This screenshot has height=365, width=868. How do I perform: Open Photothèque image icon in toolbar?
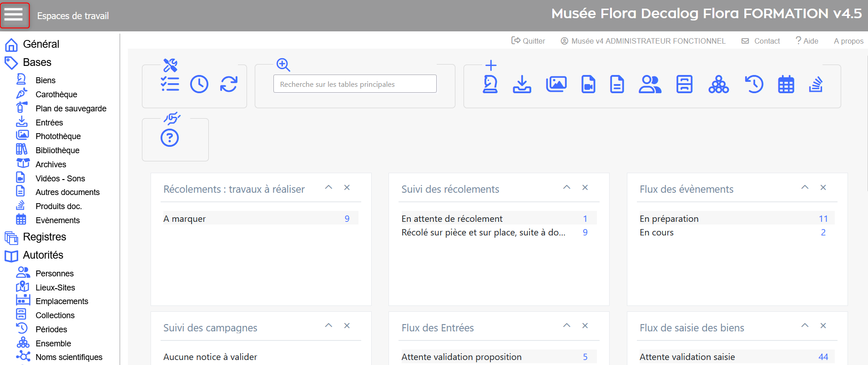(556, 84)
